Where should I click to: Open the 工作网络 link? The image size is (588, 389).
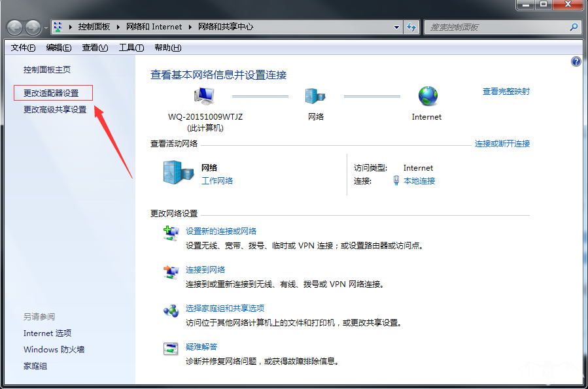[x=217, y=181]
